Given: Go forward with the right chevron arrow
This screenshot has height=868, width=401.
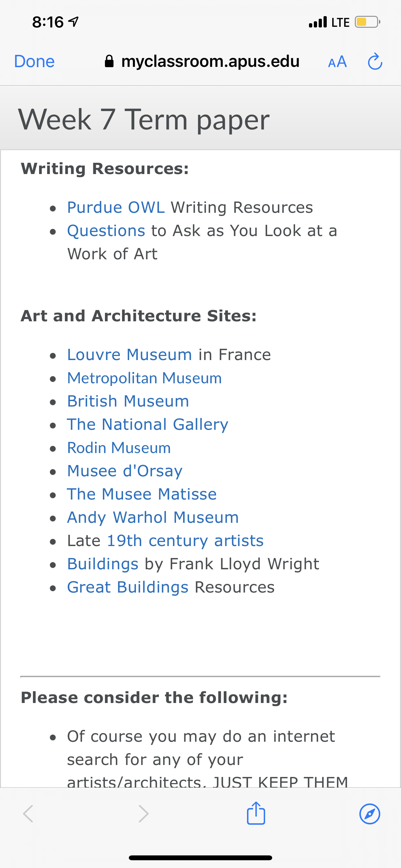Looking at the screenshot, I should coord(144,814).
